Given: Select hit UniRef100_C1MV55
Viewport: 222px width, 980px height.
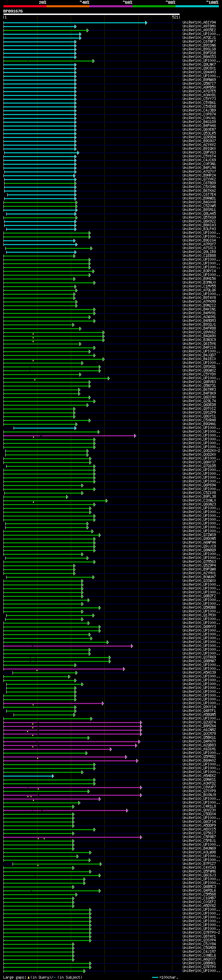Looking at the screenshot, I should 199,286.
